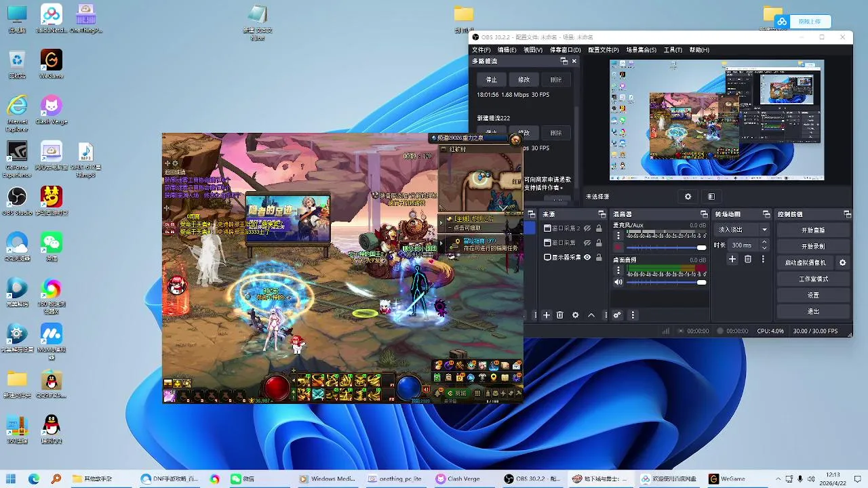The width and height of the screenshot is (868, 488).
Task: Open the OBS Studio desktop shortcut
Action: click(x=17, y=201)
